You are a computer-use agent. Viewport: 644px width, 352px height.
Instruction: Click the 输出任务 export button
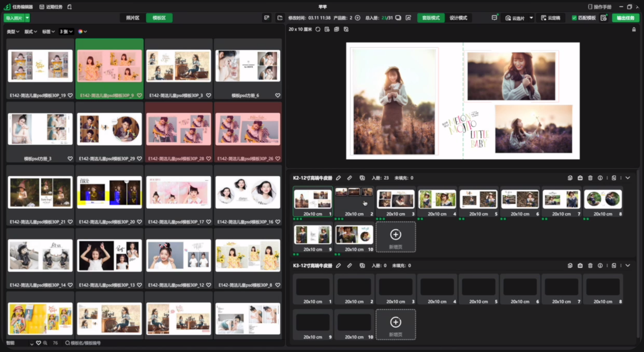click(625, 18)
